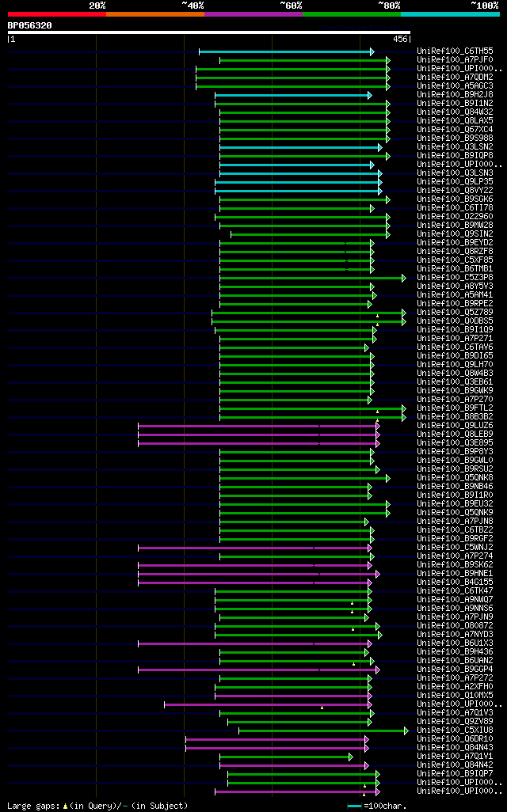Select hit label UniRef100_B9IQP7
Image resolution: width=507 pixels, height=812 pixels.
pyautogui.click(x=456, y=774)
